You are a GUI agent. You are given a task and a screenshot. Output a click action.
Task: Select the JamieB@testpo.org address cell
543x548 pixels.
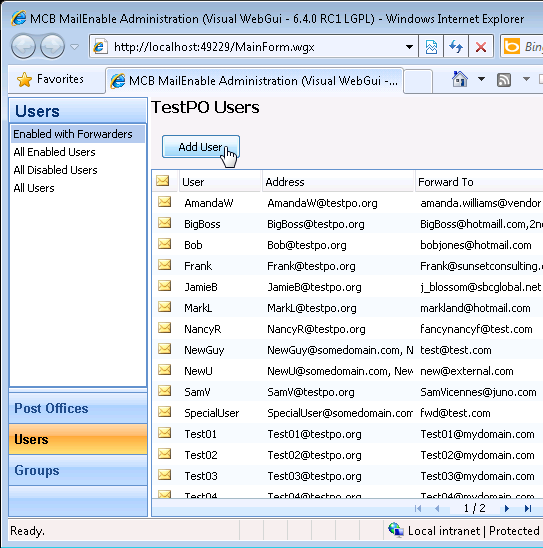click(314, 287)
